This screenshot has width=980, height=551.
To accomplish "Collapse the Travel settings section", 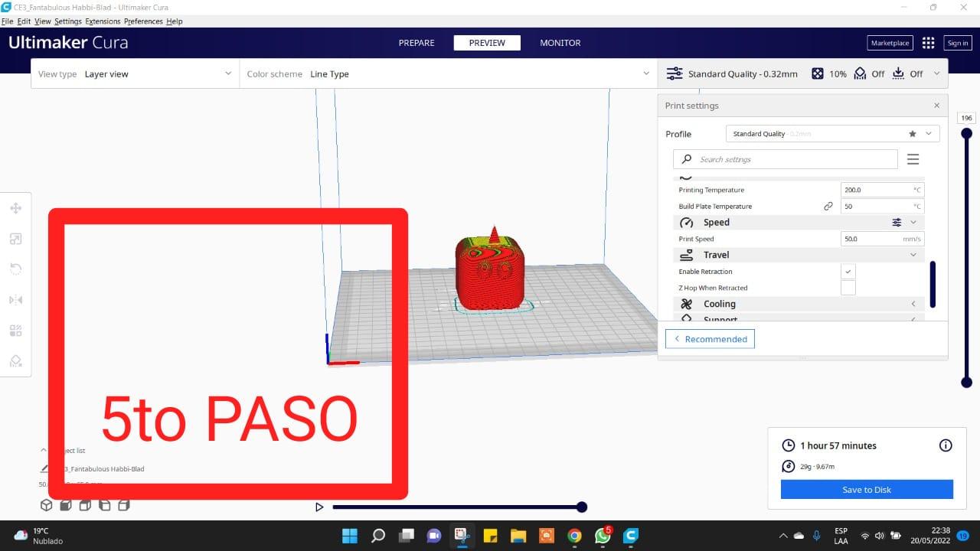I will coord(913,255).
